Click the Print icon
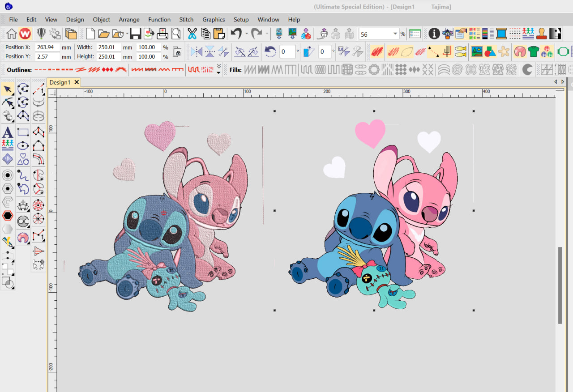The height and width of the screenshot is (392, 573). [162, 34]
